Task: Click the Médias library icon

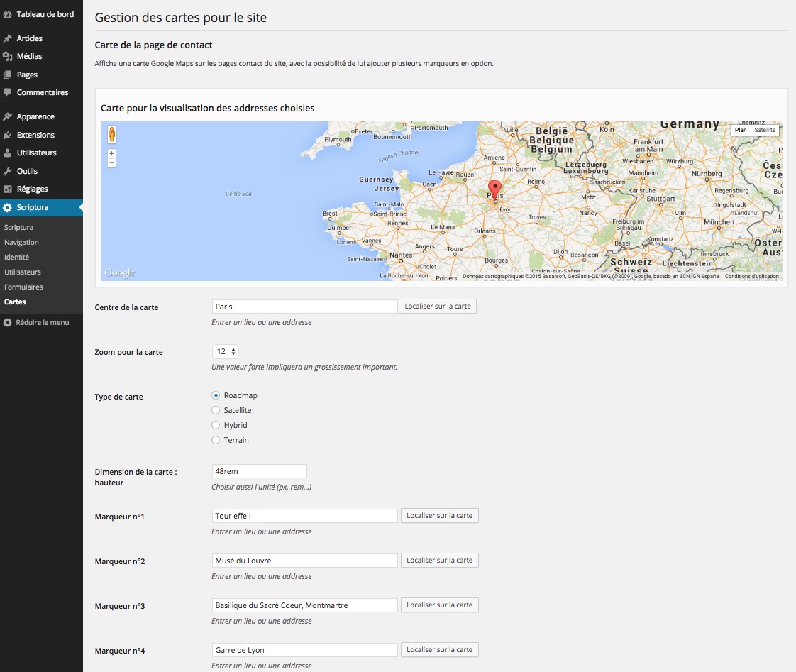Action: [x=7, y=56]
